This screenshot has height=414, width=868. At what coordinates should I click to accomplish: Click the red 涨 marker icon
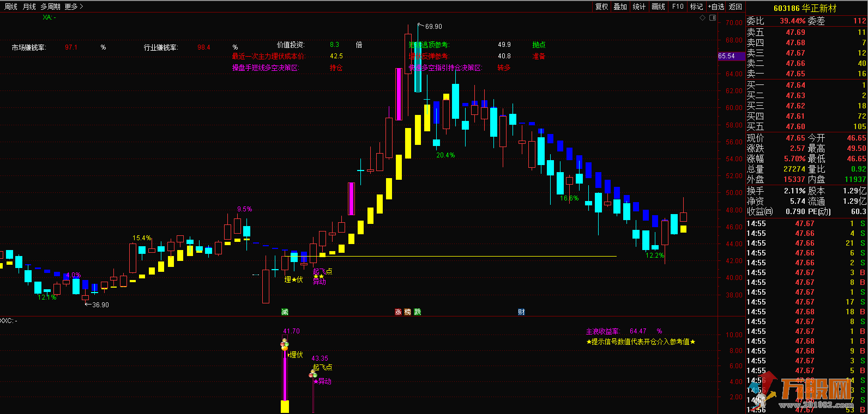[398, 312]
